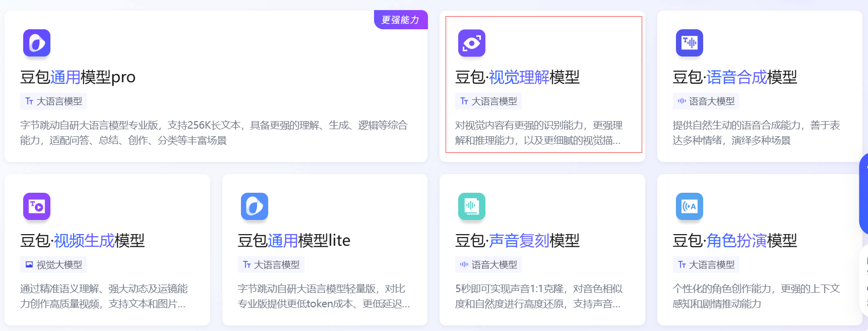Click 大语言模型 tag under 通用模型lite
The height and width of the screenshot is (331, 868).
[271, 265]
